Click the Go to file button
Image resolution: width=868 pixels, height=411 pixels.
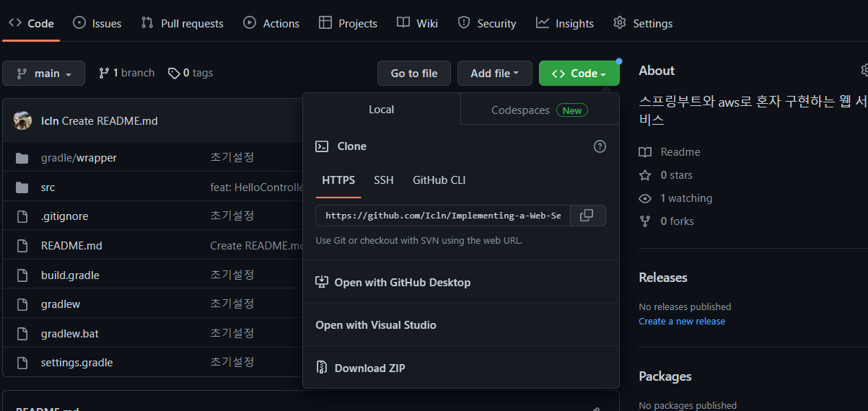[414, 74]
